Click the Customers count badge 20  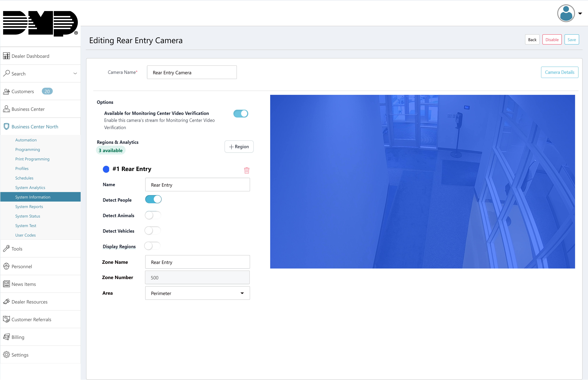click(x=47, y=91)
